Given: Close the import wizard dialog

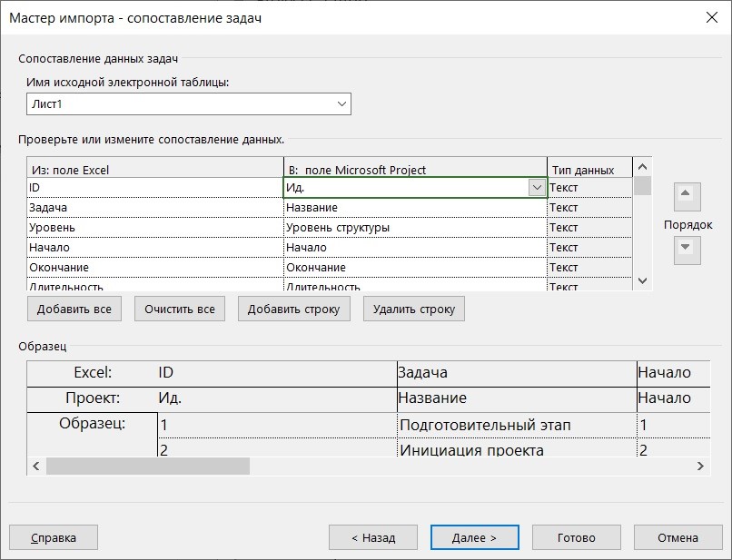Looking at the screenshot, I should point(709,18).
